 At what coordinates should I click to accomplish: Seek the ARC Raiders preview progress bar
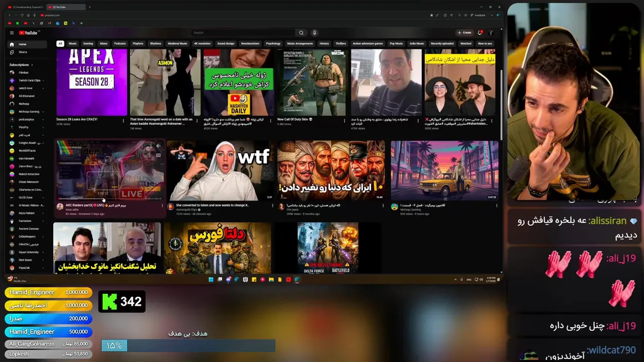[x=109, y=199]
